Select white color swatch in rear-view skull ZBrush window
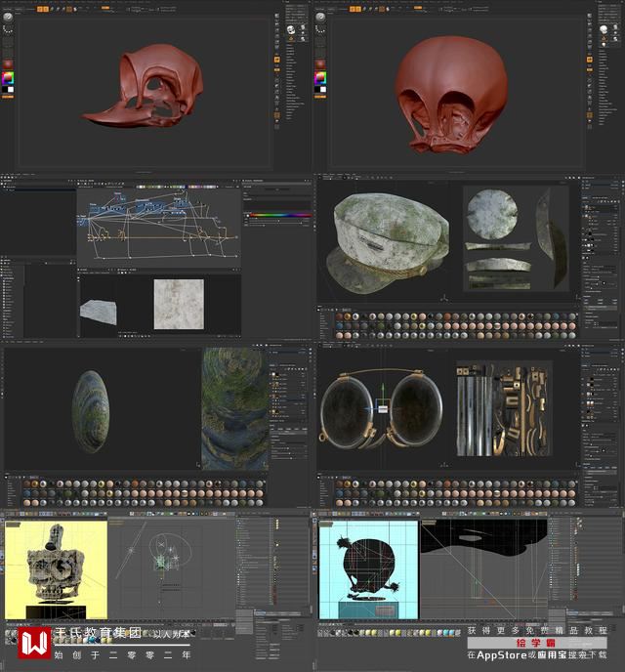625x672 pixels. 323,89
